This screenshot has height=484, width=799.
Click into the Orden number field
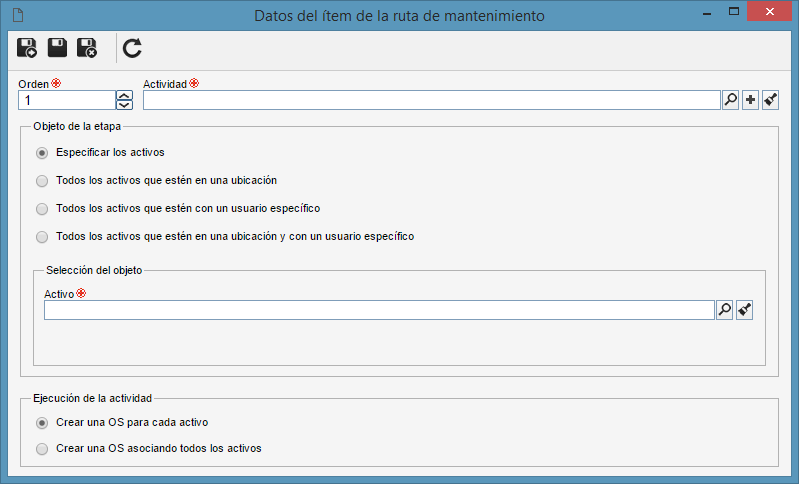(67, 100)
